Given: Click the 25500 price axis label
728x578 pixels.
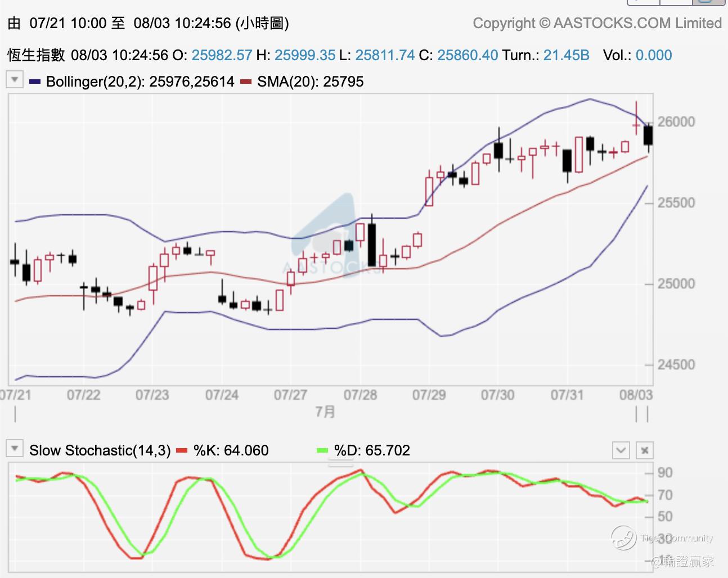Looking at the screenshot, I should [676, 202].
